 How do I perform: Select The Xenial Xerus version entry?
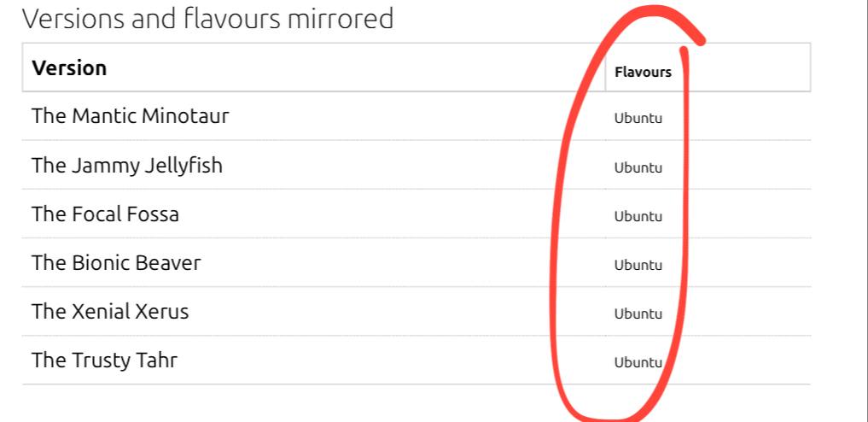point(110,311)
